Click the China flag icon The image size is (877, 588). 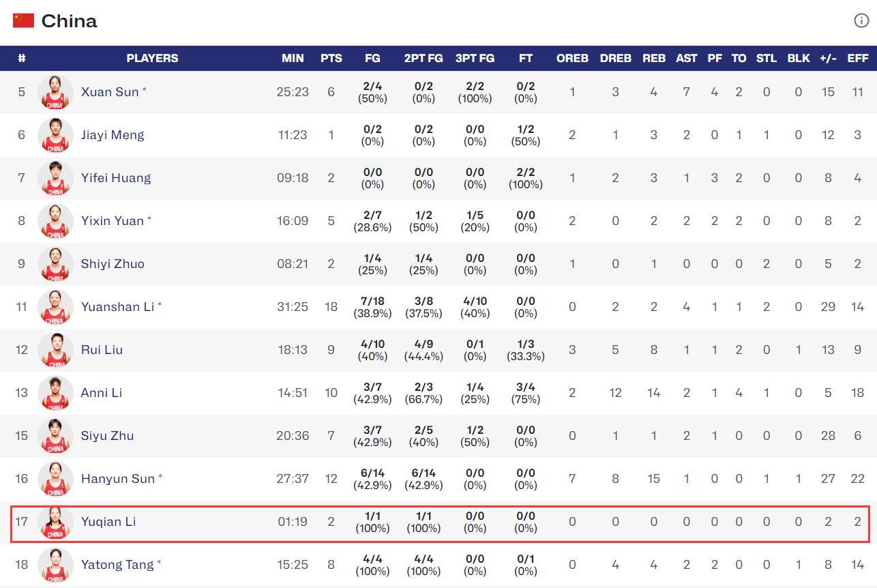23,20
